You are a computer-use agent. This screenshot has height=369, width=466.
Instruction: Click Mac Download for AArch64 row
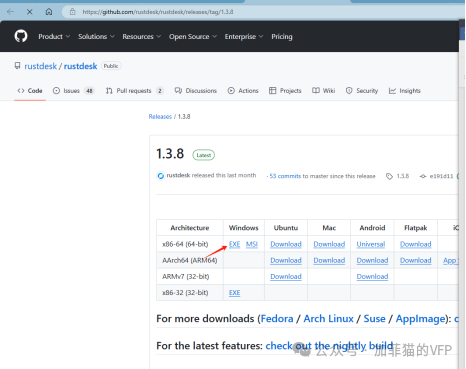tap(329, 260)
